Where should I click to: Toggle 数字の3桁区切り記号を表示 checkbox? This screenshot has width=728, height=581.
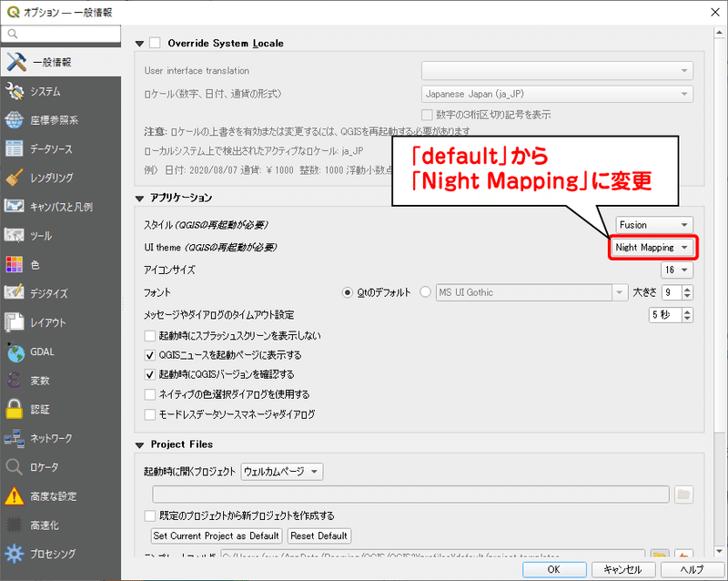(x=426, y=115)
